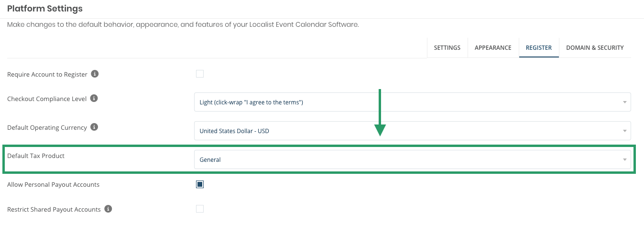Uncheck Allow Personal Payout Accounts
This screenshot has width=644, height=226.
200,184
